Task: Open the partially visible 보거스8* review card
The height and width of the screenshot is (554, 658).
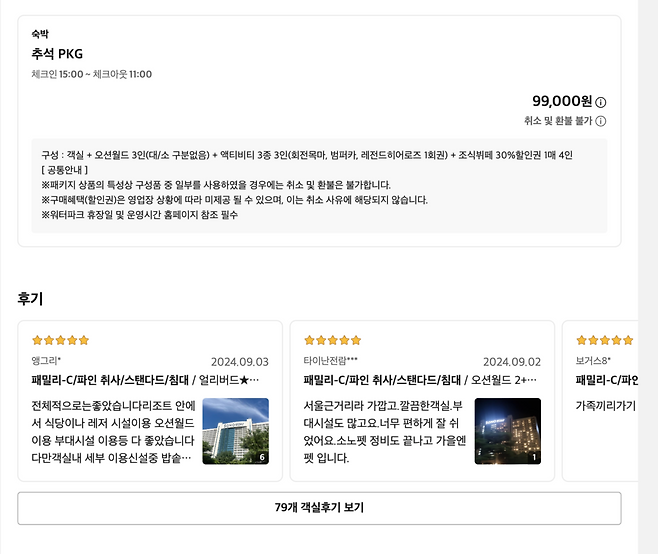Action: click(x=604, y=400)
